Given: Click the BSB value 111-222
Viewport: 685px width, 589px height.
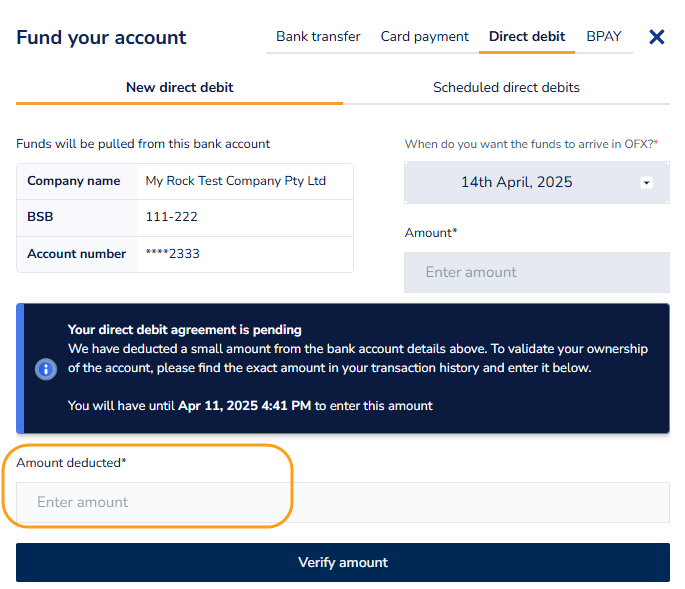Looking at the screenshot, I should (x=171, y=217).
